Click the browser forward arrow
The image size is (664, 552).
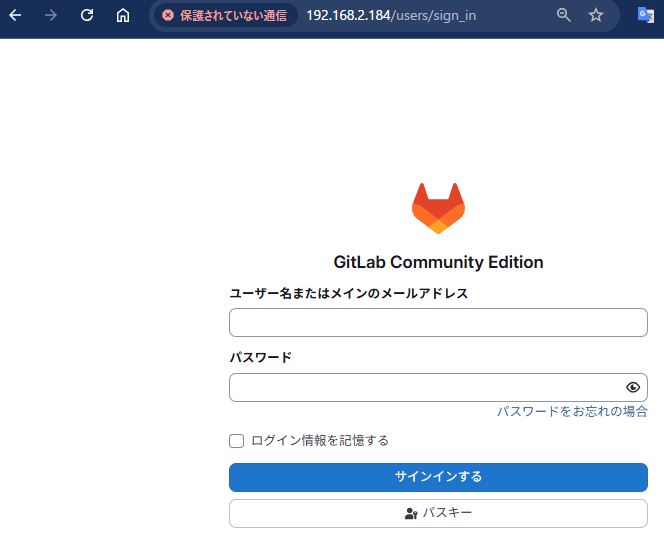(x=51, y=16)
